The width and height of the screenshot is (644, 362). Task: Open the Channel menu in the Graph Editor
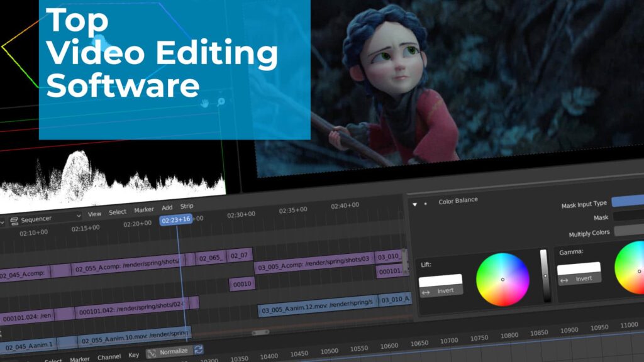(x=109, y=356)
